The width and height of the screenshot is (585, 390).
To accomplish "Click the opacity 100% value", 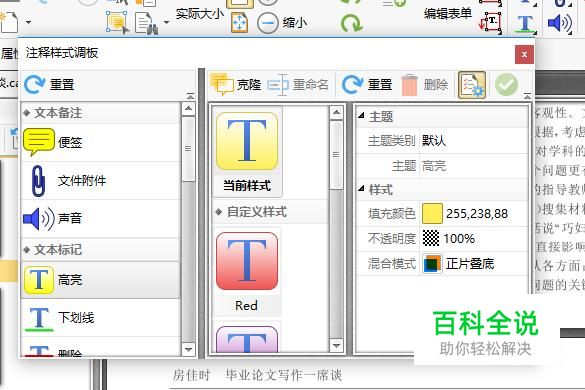I will pos(459,238).
